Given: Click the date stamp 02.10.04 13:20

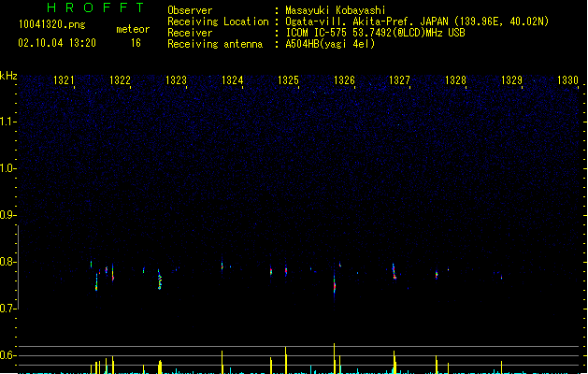Looking at the screenshot, I should tap(57, 43).
